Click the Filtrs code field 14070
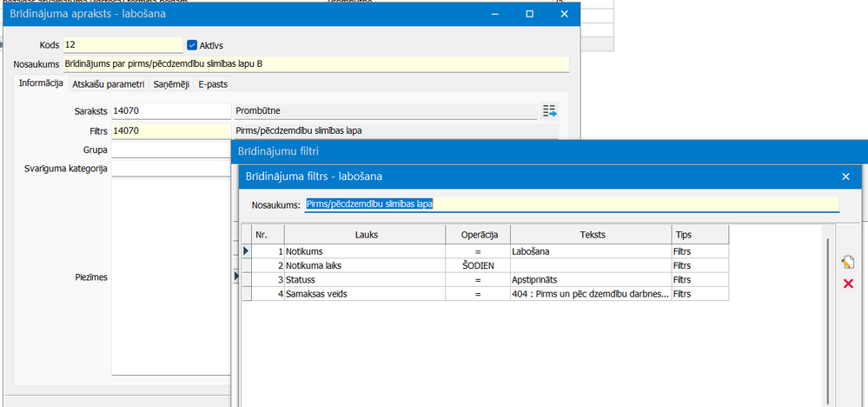Viewport: 868px width, 407px height. click(x=171, y=130)
